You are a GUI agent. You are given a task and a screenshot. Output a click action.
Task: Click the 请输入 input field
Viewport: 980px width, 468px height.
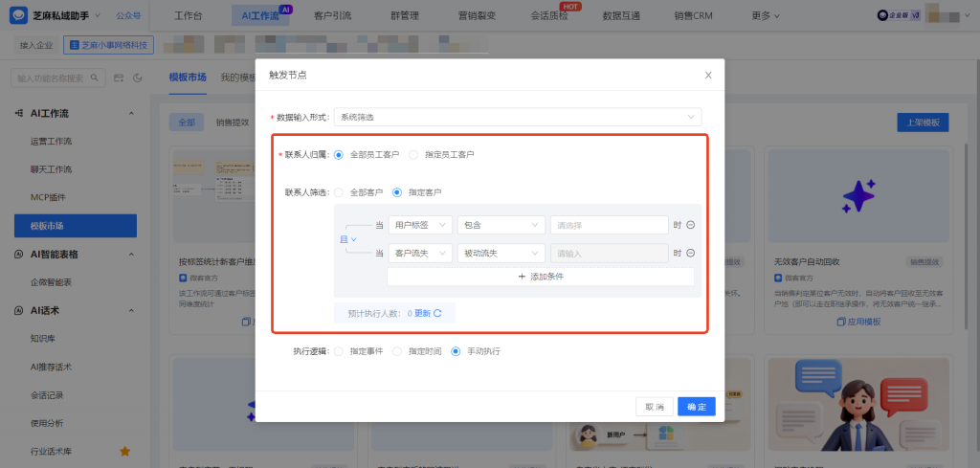pyautogui.click(x=609, y=253)
